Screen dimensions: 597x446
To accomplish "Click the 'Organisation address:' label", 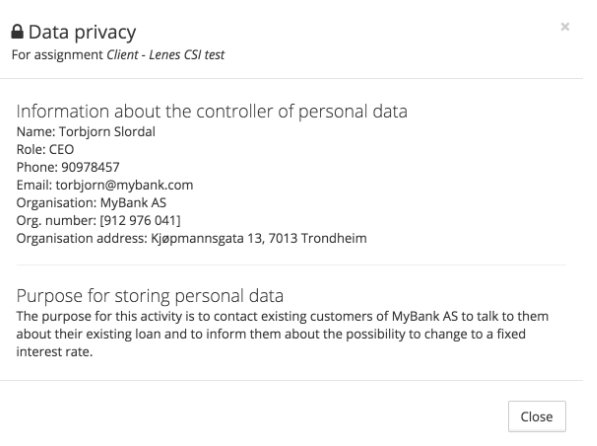I will [x=81, y=238].
